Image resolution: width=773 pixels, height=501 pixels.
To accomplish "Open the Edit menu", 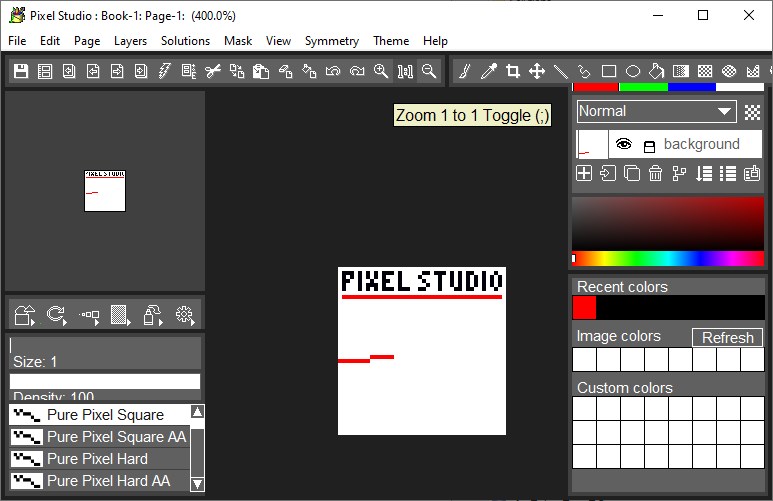I will pos(50,41).
